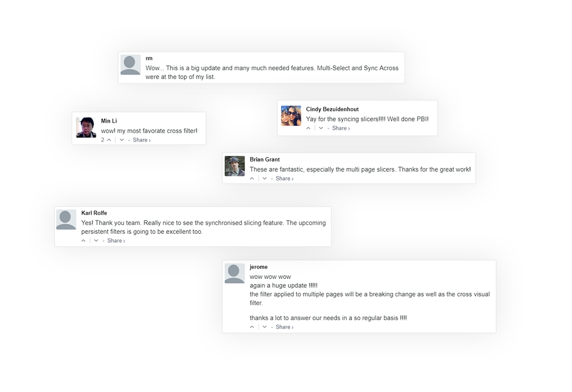The width and height of the screenshot is (572, 392).
Task: Downvote jerome's comment
Action: [265, 327]
